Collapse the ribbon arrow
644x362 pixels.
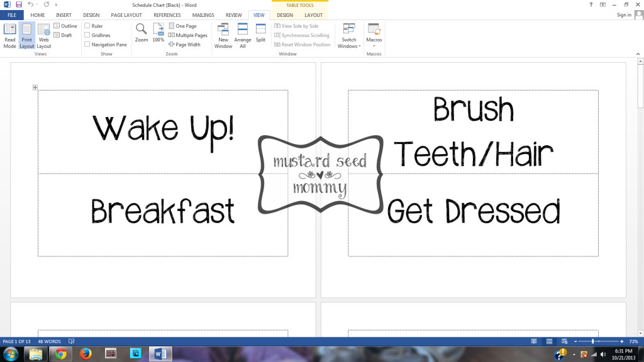638,54
